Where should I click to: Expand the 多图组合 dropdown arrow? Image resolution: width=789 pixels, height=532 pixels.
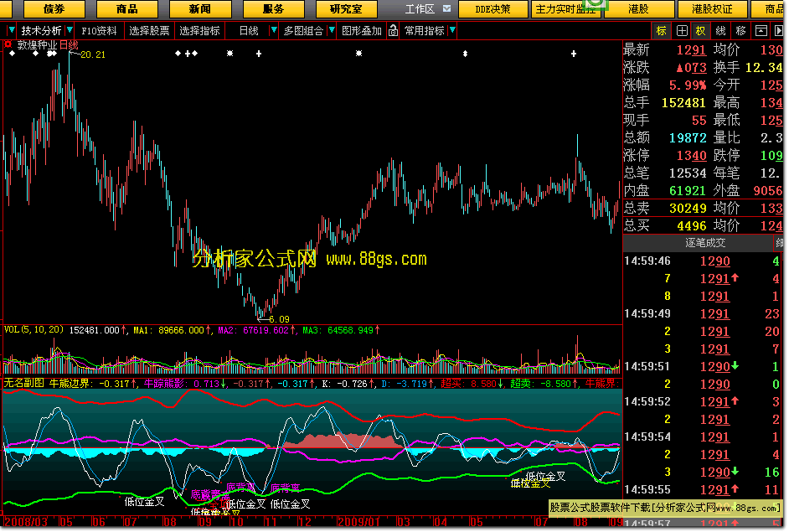(332, 31)
